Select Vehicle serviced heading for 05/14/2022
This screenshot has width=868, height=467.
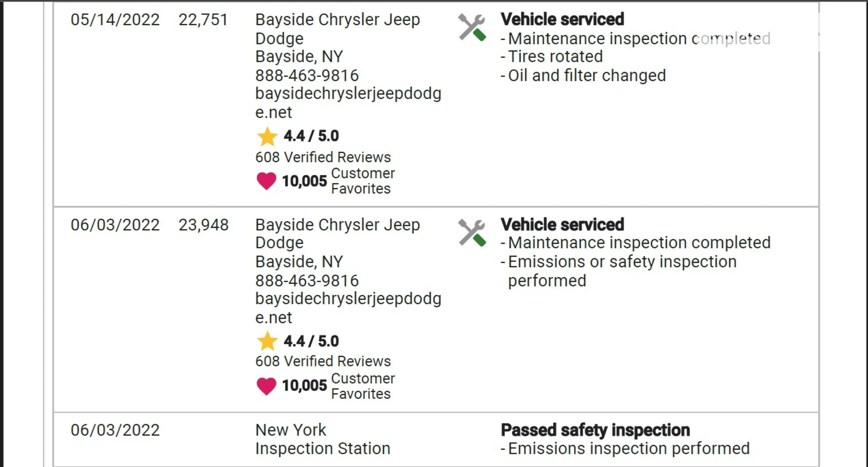(562, 19)
